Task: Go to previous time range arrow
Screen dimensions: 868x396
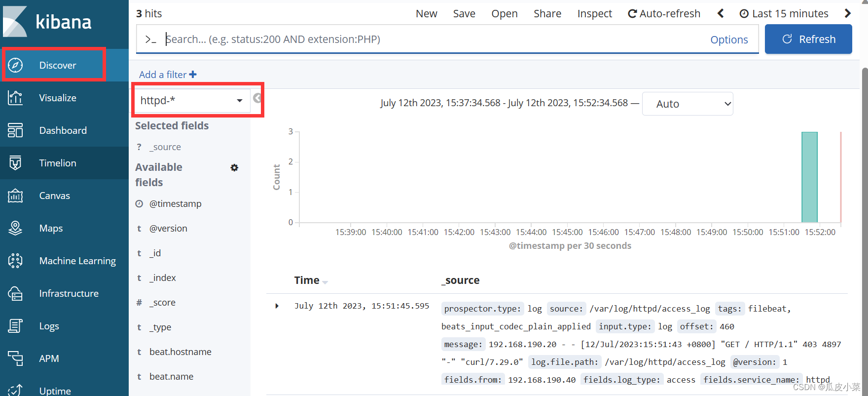Action: pos(721,13)
